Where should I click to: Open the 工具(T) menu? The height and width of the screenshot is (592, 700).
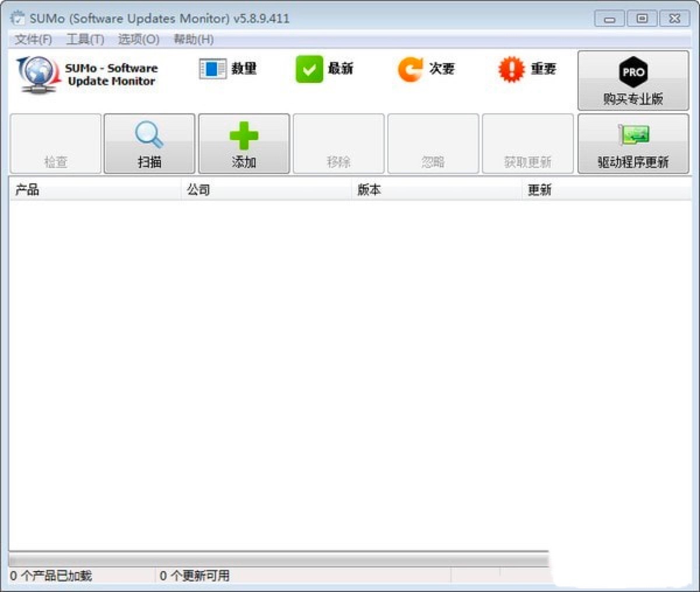(x=85, y=39)
